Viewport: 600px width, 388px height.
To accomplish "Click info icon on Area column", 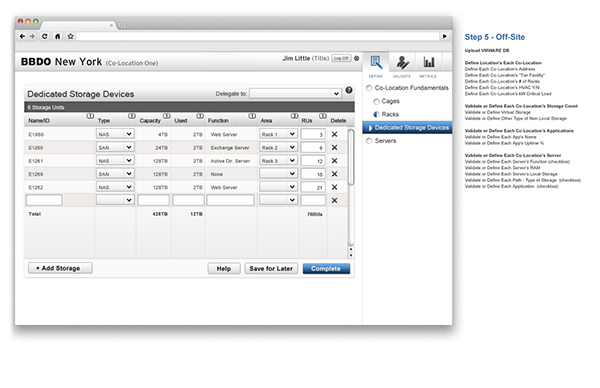I will pyautogui.click(x=294, y=116).
